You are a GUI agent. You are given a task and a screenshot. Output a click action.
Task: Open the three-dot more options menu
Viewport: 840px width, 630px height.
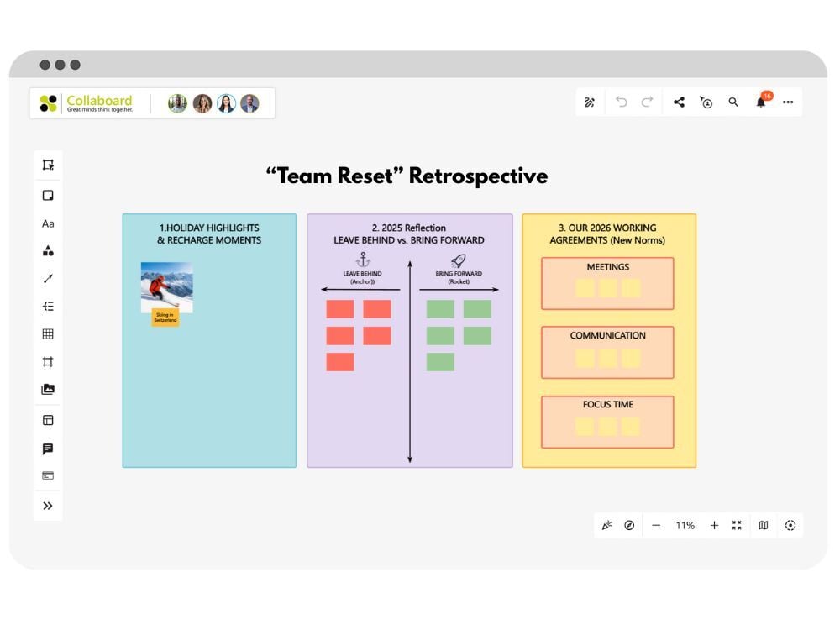coord(788,102)
